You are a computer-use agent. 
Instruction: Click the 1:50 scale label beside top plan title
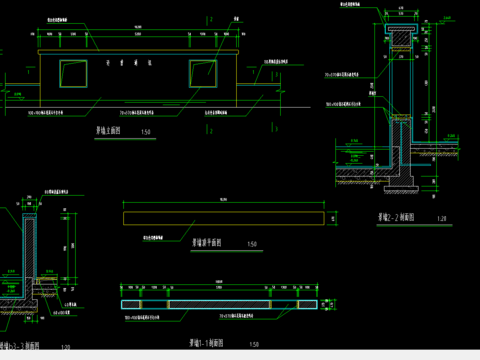click(252, 244)
